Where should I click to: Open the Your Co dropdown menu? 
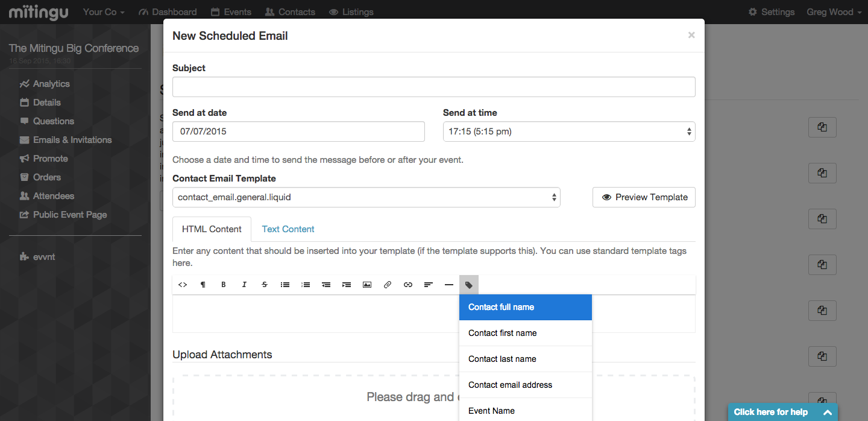pyautogui.click(x=104, y=12)
